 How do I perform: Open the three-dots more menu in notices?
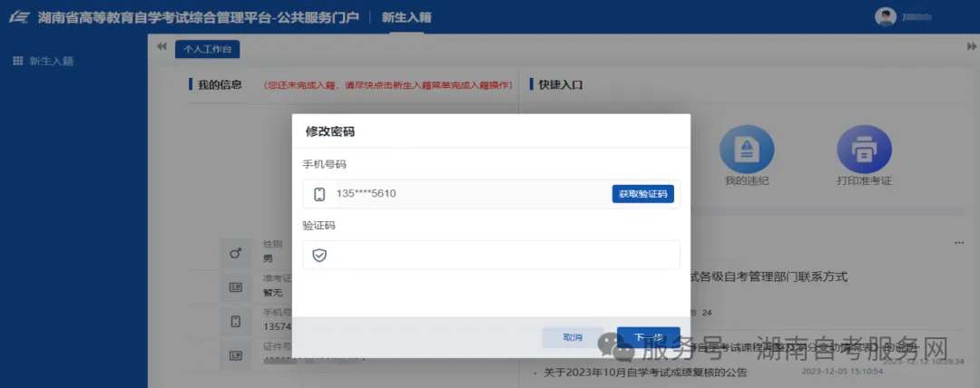[958, 243]
